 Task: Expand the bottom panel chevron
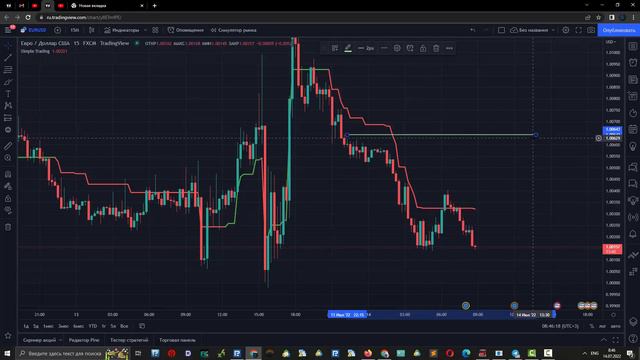(x=603, y=340)
